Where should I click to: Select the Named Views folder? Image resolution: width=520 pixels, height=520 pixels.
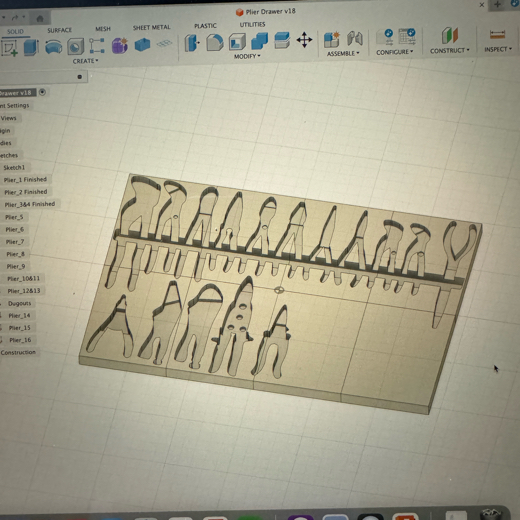9,118
